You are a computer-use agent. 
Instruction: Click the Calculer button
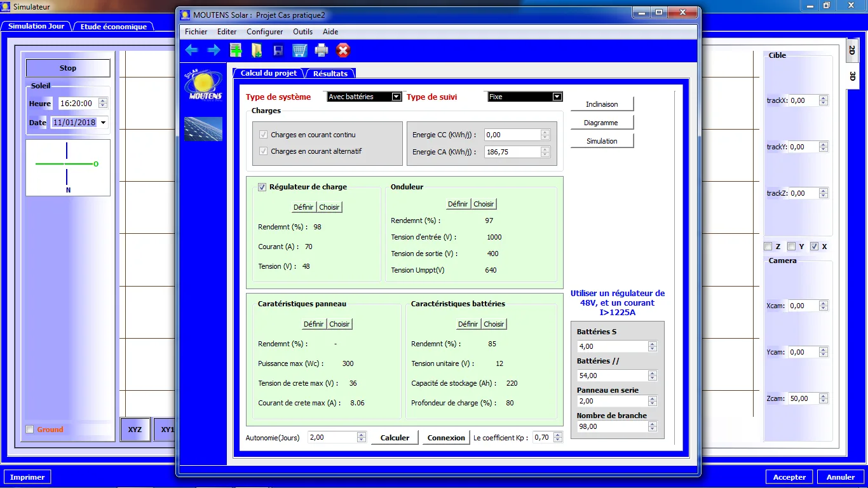[x=395, y=438]
